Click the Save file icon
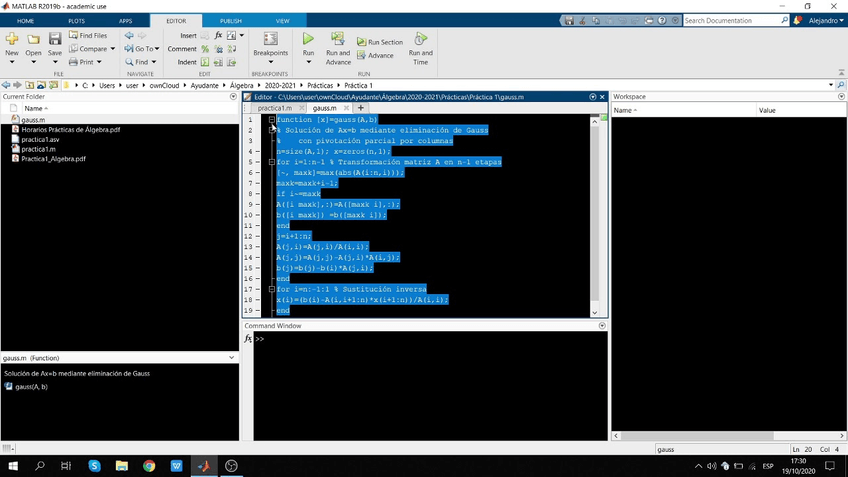The image size is (848, 477). pyautogui.click(x=55, y=40)
